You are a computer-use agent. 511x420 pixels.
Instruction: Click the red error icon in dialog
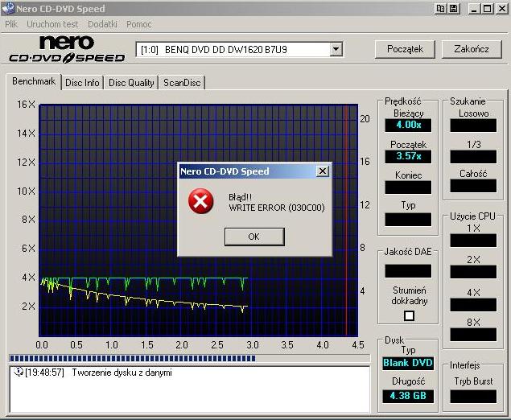(200, 200)
